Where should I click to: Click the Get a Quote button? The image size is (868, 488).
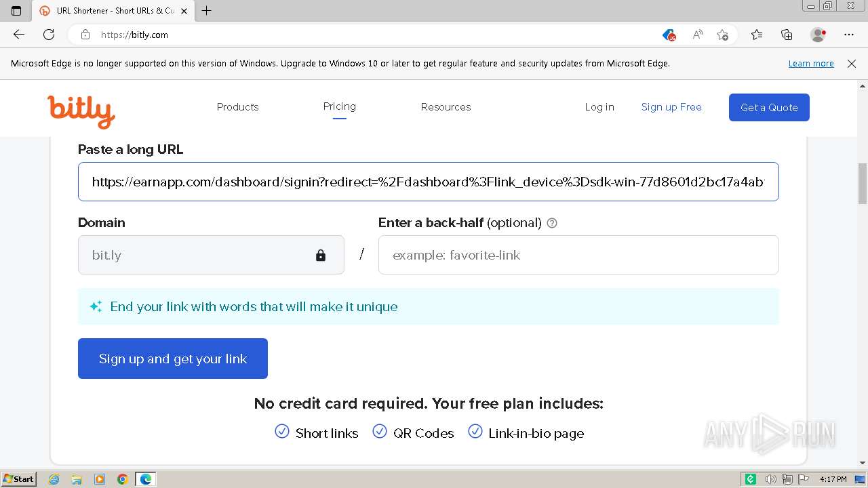(769, 107)
